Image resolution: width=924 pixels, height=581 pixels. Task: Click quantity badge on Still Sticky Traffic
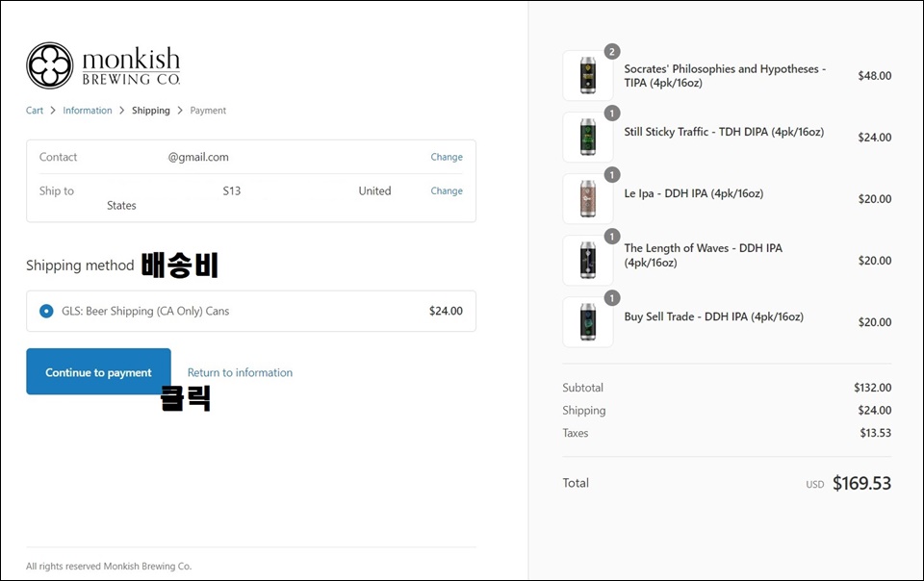(612, 113)
